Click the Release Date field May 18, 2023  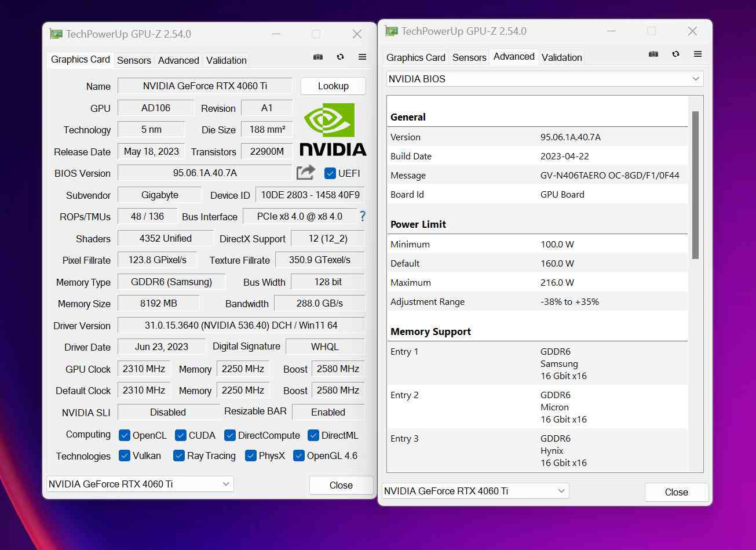[151, 151]
